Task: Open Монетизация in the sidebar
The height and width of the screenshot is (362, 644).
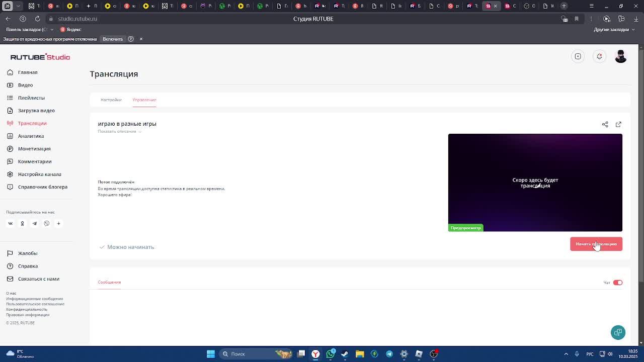Action: [x=29, y=149]
